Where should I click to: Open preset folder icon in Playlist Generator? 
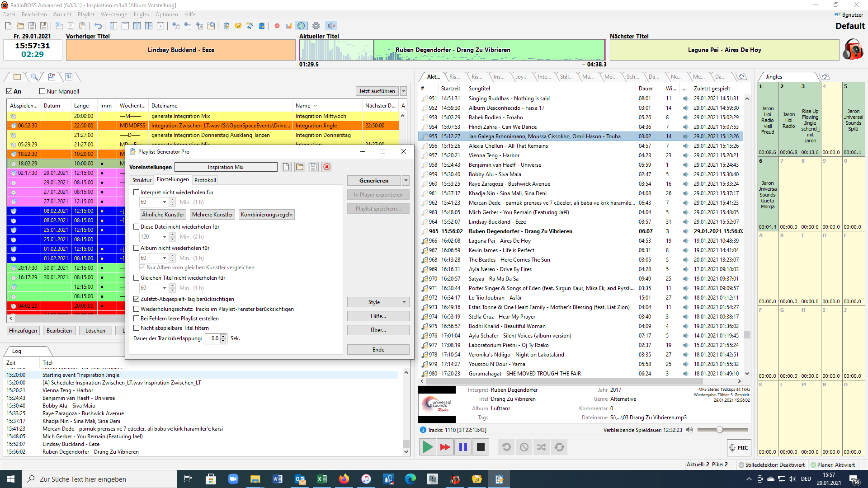[x=300, y=167]
